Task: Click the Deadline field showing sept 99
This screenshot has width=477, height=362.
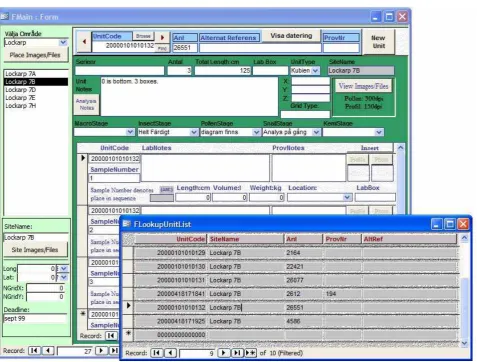Action: 35,319
